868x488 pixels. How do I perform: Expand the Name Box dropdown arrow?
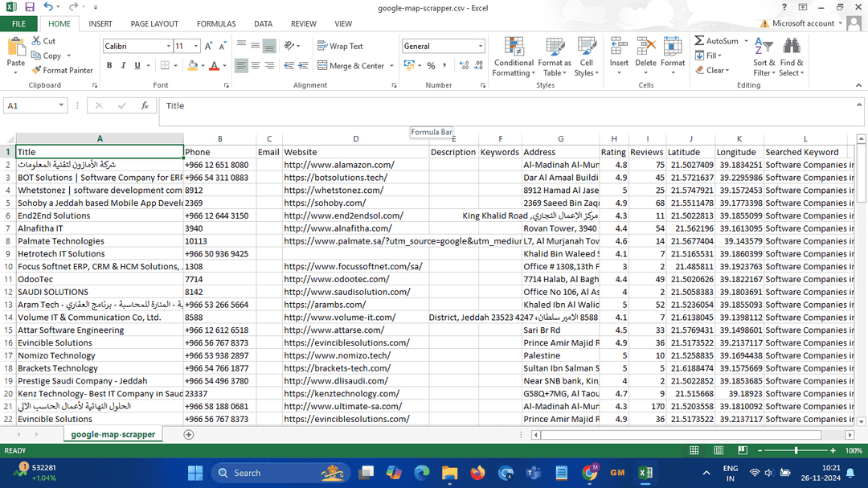coord(61,105)
